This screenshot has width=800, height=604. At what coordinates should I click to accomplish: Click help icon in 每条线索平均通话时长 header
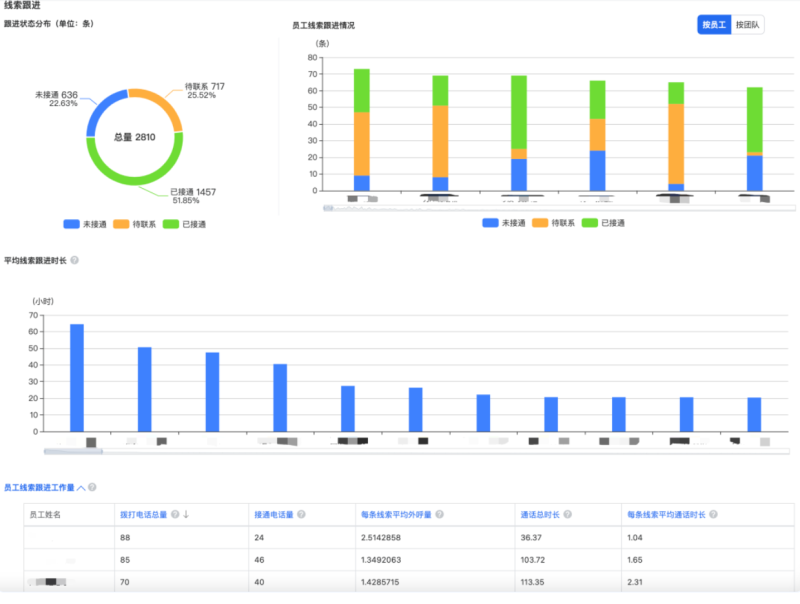[x=712, y=515]
